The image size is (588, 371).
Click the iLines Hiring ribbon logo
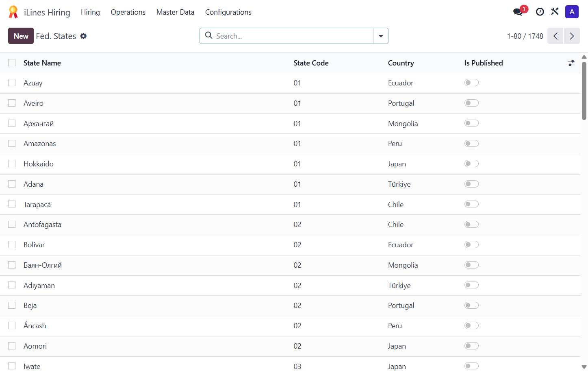pyautogui.click(x=13, y=12)
